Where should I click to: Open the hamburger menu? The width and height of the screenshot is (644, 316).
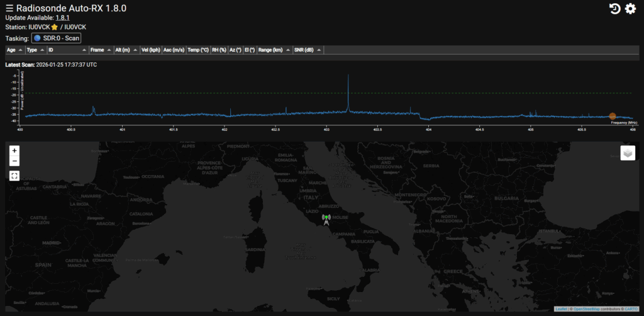pyautogui.click(x=9, y=8)
